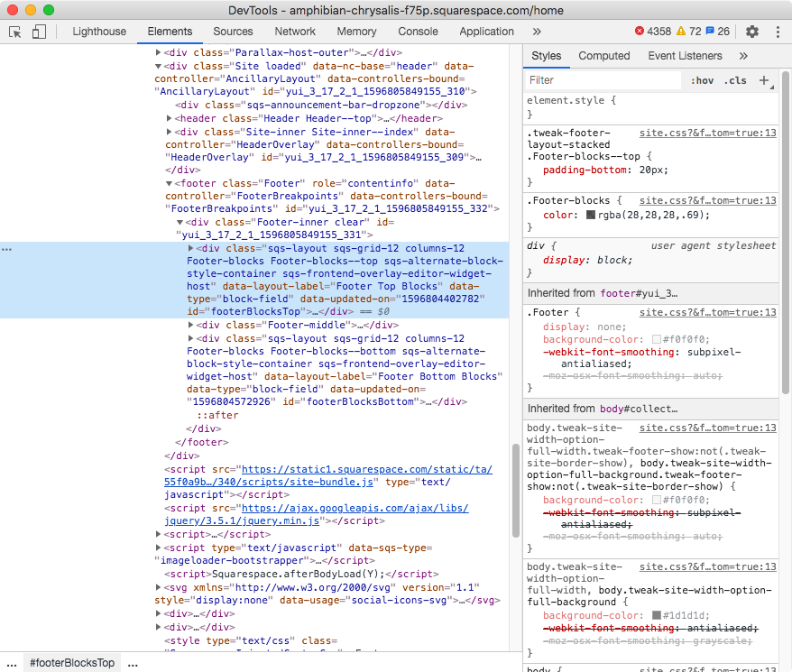Image resolution: width=792 pixels, height=672 pixels.
Task: Click the Styles pane vertical scrollbar
Action: (x=786, y=233)
